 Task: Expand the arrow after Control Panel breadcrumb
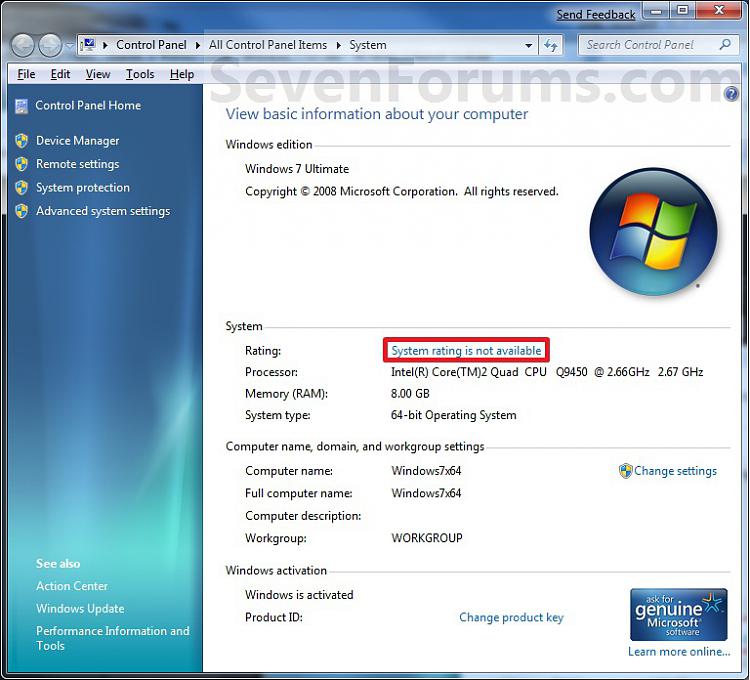[198, 45]
